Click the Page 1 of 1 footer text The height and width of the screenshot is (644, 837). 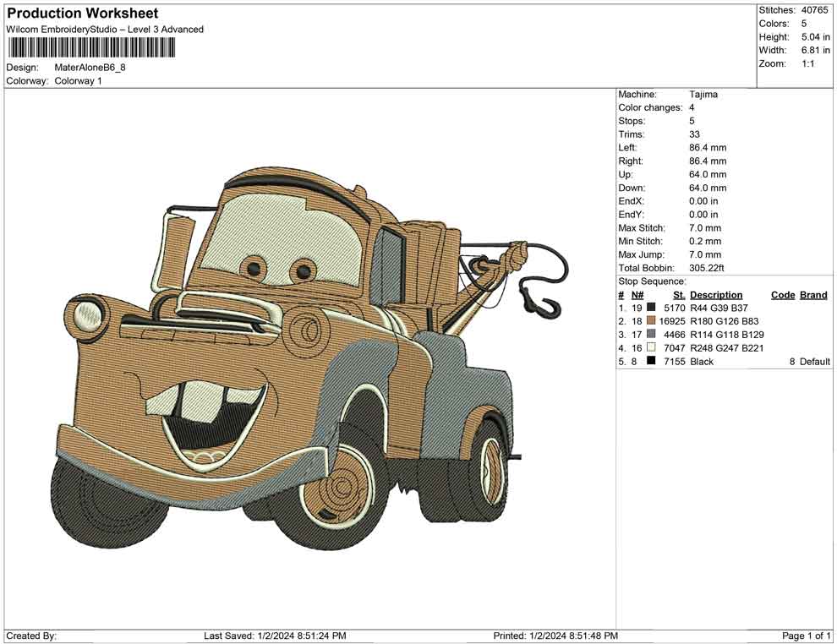tap(807, 636)
